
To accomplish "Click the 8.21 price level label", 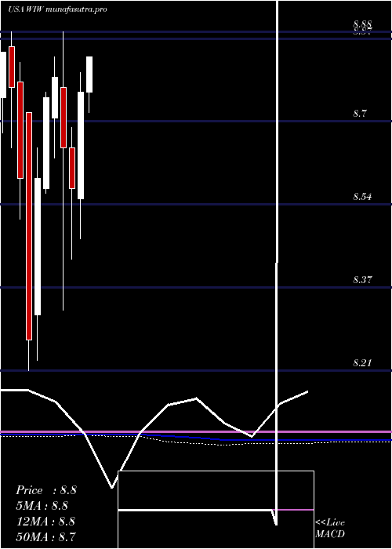I will pyautogui.click(x=362, y=362).
